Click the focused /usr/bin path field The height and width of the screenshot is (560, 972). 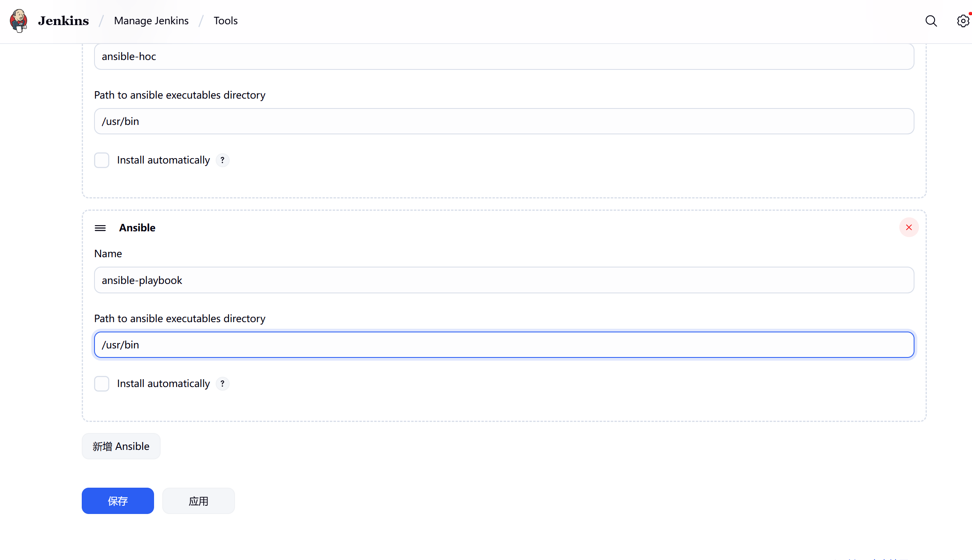[504, 345]
